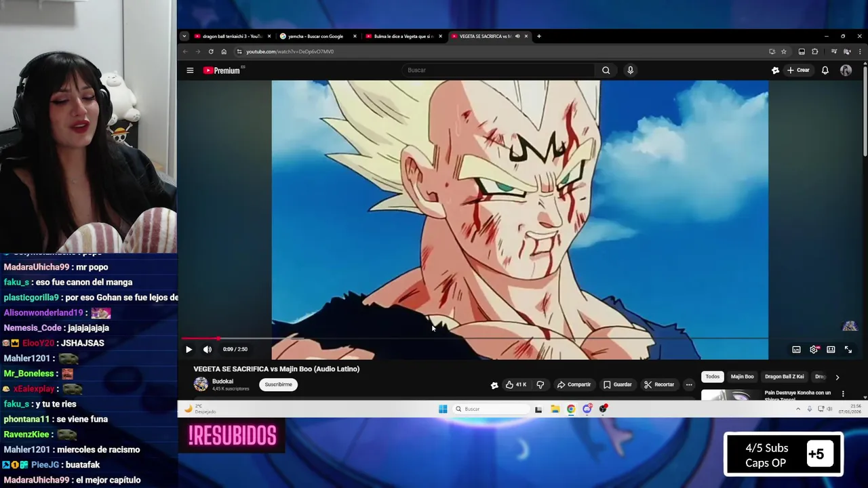This screenshot has width=868, height=488.
Task: Click the Compartir button
Action: point(574,384)
